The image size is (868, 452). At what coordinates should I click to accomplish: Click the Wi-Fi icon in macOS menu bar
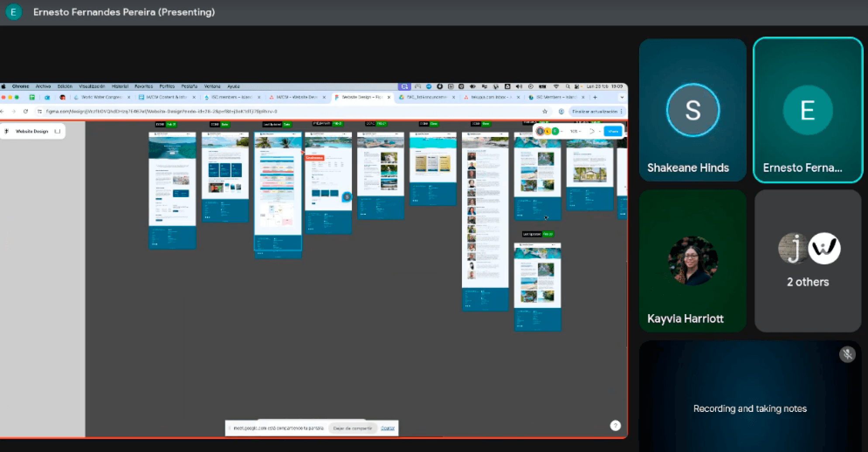point(556,86)
